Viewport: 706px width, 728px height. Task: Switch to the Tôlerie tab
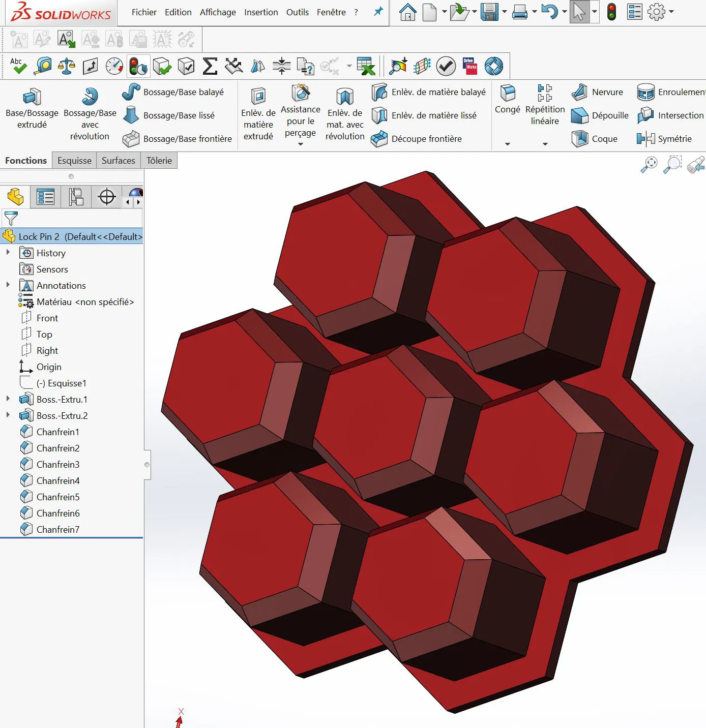coord(159,161)
